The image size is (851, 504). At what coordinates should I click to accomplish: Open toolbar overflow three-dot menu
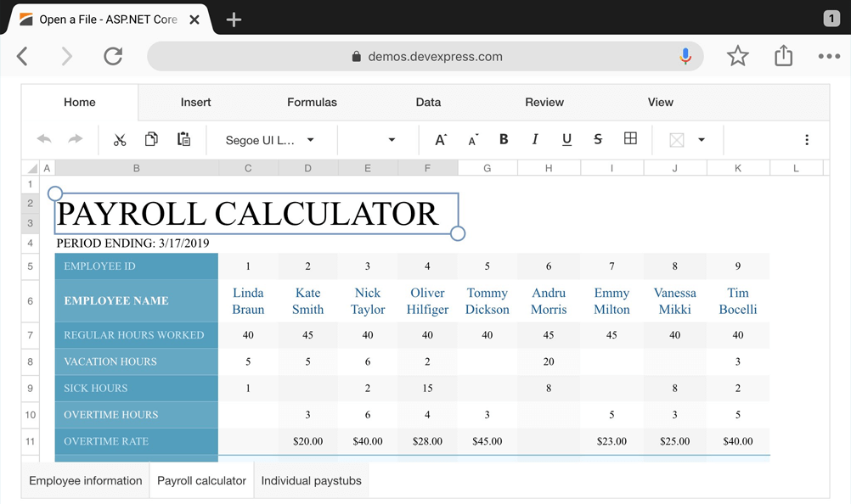coord(806,140)
